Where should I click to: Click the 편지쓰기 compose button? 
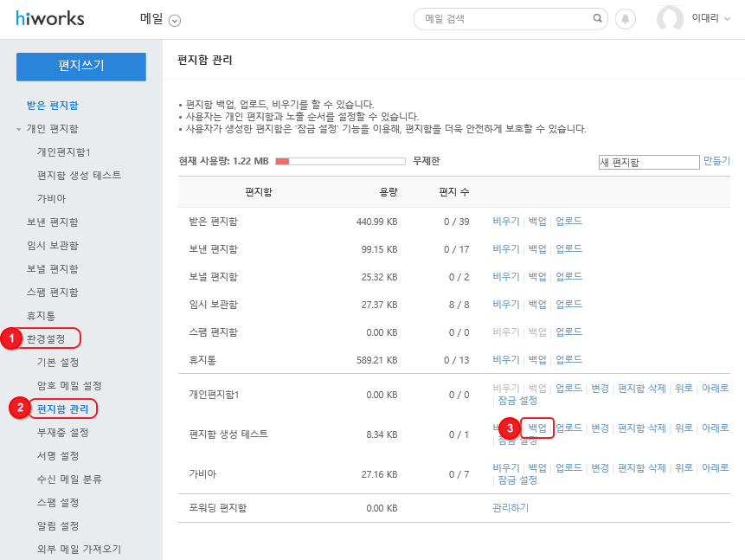81,66
